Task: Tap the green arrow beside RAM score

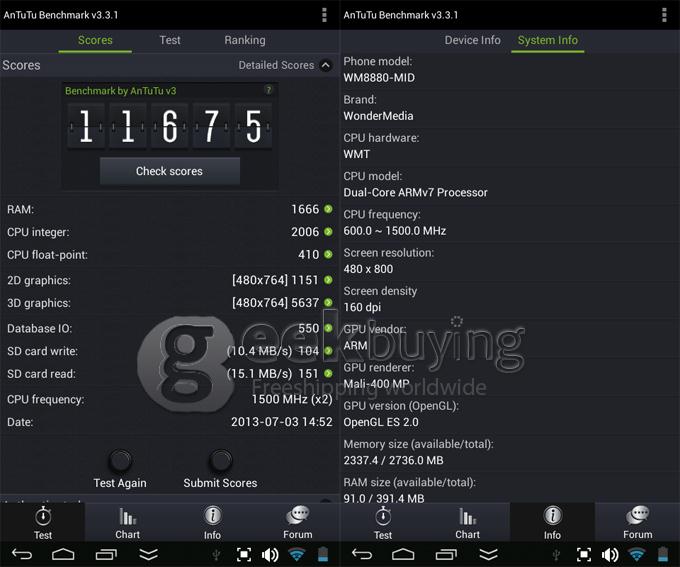Action: pos(328,209)
